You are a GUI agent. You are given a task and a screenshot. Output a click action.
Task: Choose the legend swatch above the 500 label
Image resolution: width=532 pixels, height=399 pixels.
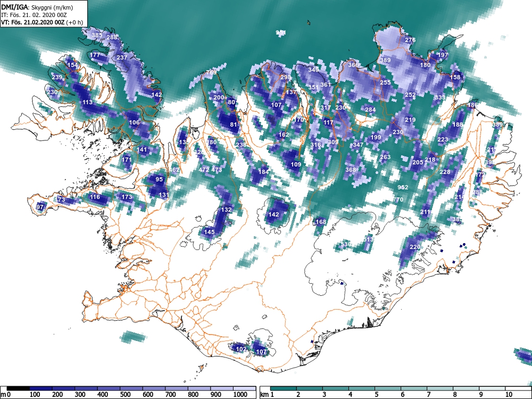click(x=131, y=388)
